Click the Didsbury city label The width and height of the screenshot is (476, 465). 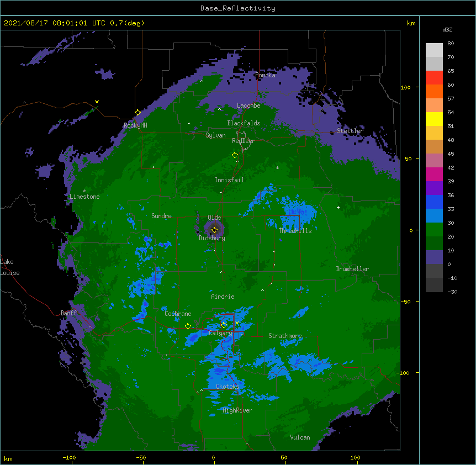(212, 238)
